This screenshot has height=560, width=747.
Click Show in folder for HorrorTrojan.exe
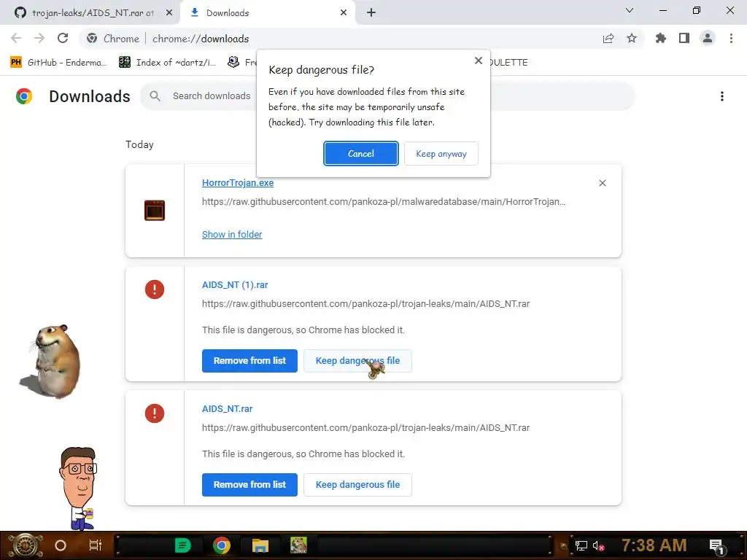point(232,234)
